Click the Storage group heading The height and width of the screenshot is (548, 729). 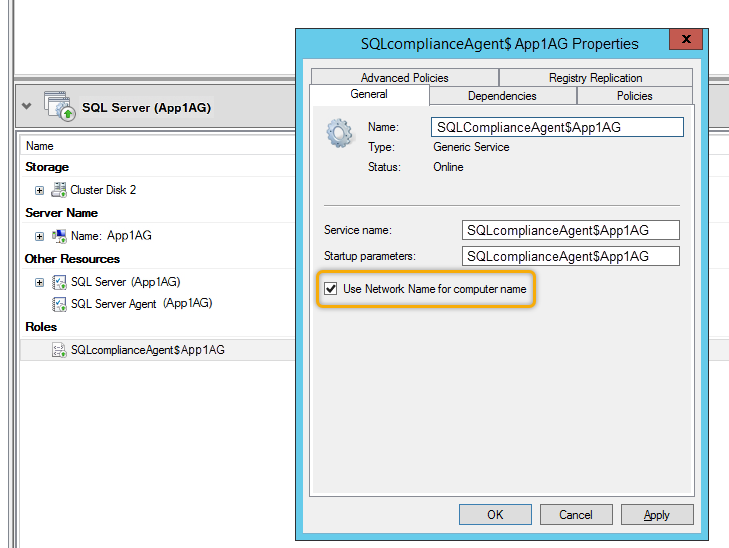tap(47, 167)
